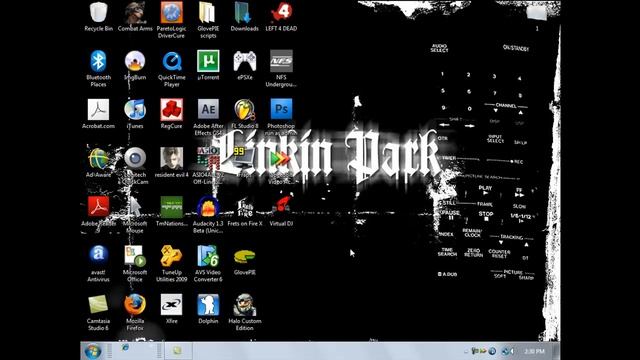Launch Adobe After Effects CS4 shortcut

208,117
